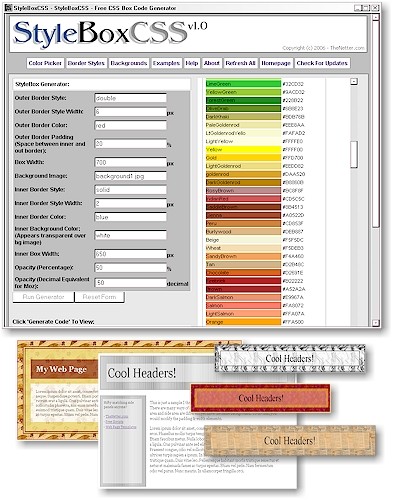Image resolution: width=393 pixels, height=500 pixels.
Task: Pick the RosyBrown color swatch
Action: 243,190
